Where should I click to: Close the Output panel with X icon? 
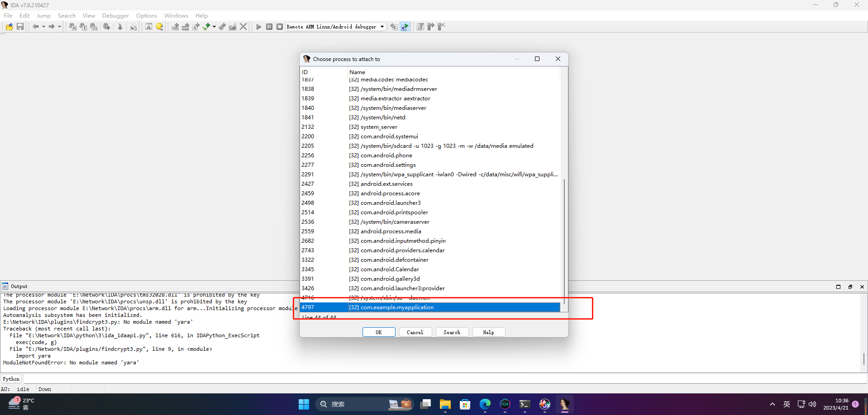(x=862, y=287)
